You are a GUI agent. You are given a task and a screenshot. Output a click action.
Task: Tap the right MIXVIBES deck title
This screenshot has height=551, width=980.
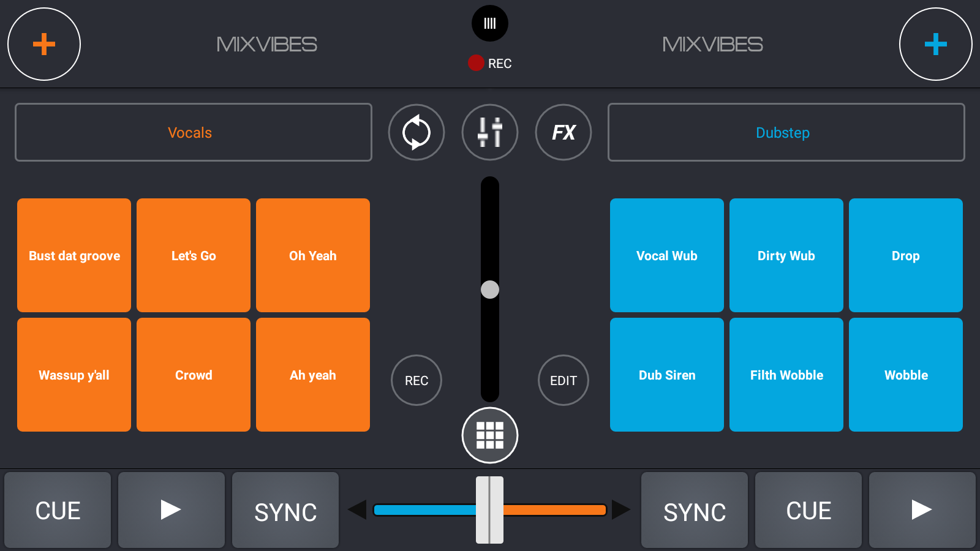(x=712, y=44)
